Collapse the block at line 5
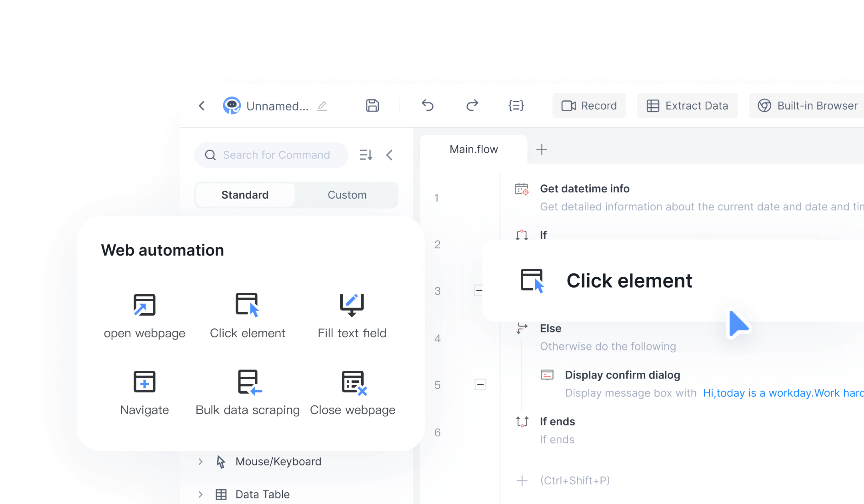Image resolution: width=864 pixels, height=504 pixels. click(480, 384)
